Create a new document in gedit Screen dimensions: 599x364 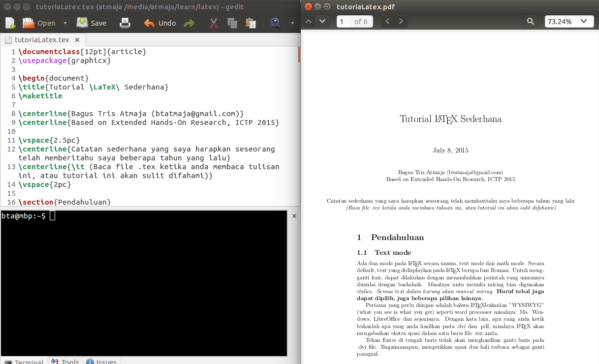click(10, 23)
